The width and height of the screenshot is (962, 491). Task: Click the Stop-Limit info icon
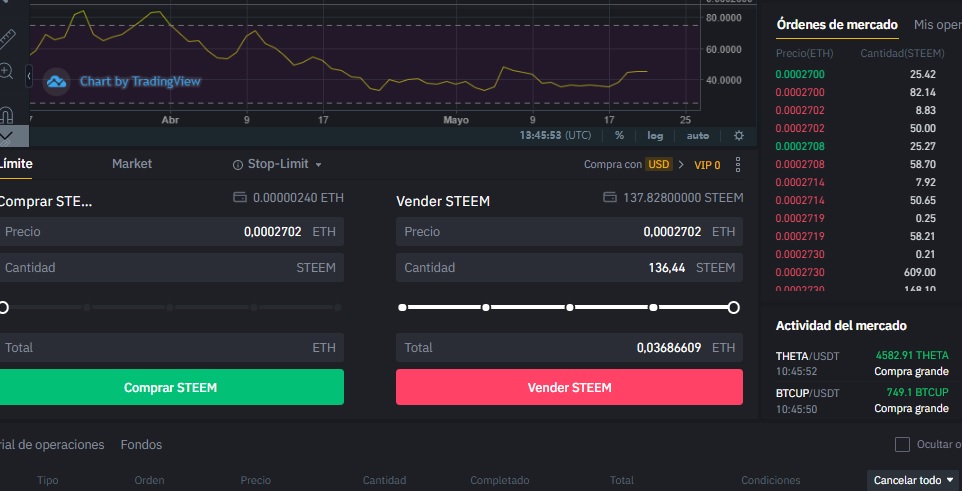coord(237,164)
